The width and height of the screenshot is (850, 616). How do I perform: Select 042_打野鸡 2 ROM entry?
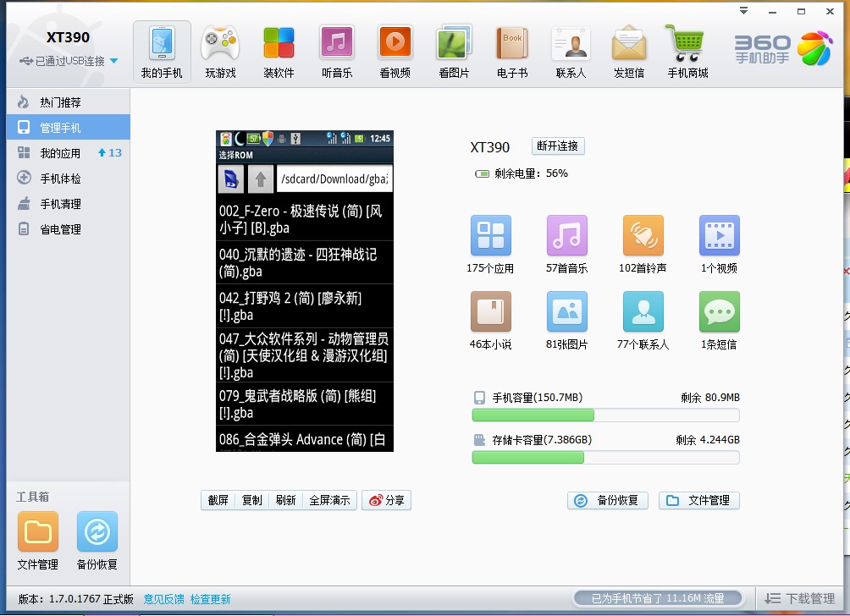click(305, 306)
